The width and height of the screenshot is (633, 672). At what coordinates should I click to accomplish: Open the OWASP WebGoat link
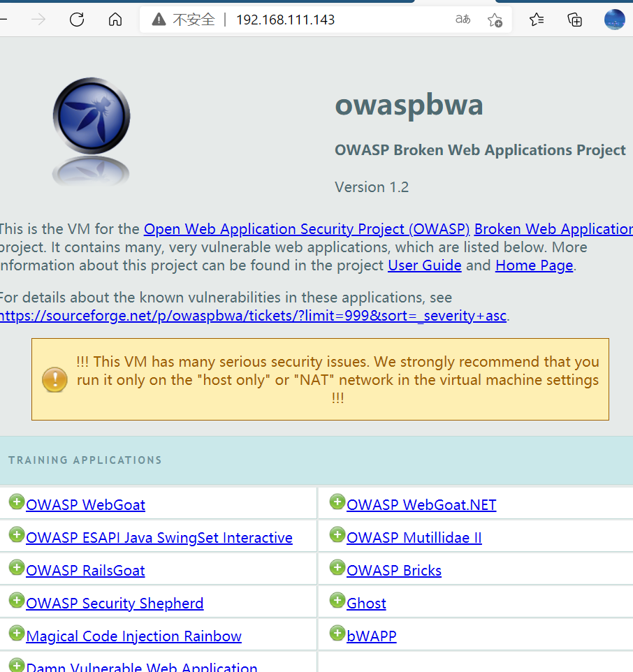coord(86,505)
